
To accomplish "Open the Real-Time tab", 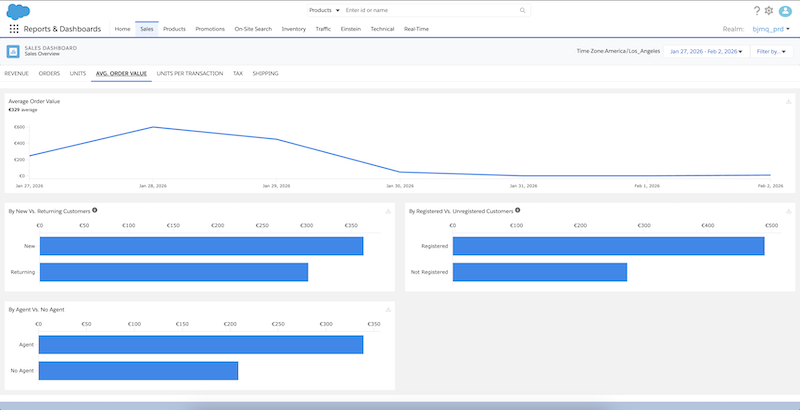I will (416, 29).
